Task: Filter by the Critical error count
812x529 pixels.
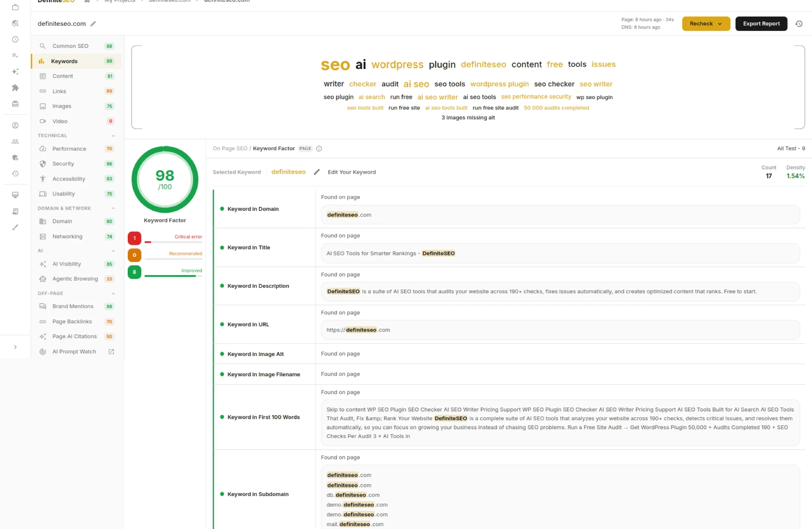Action: coord(134,238)
